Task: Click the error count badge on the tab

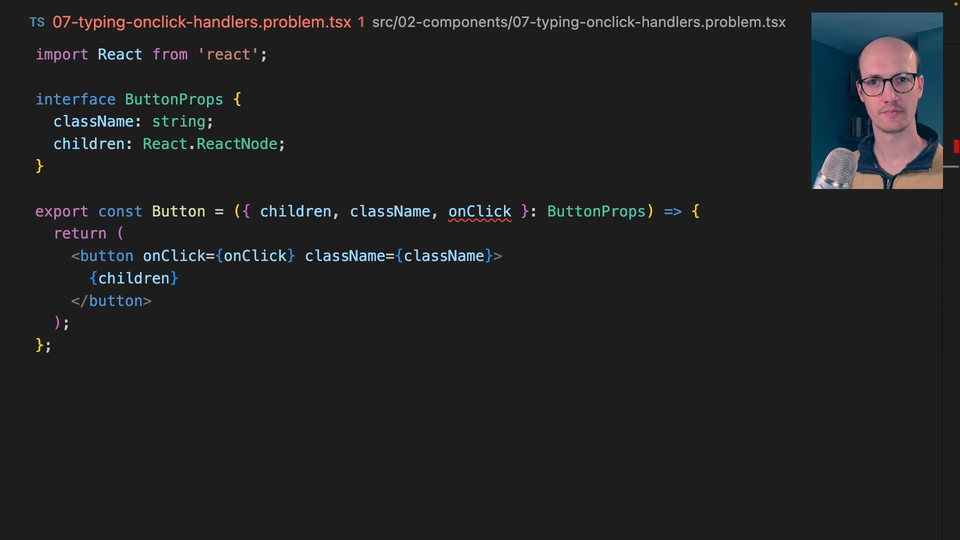Action: (361, 22)
